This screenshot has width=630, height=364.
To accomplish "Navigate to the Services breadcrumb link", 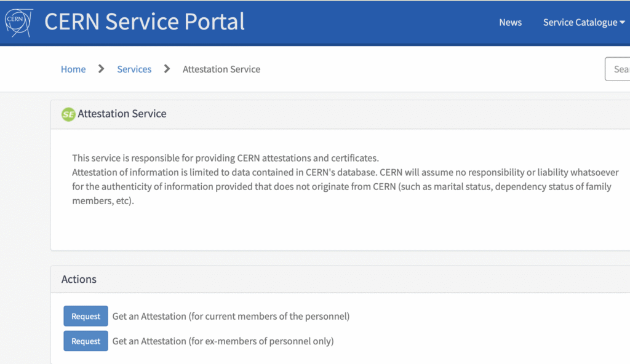I will click(134, 69).
